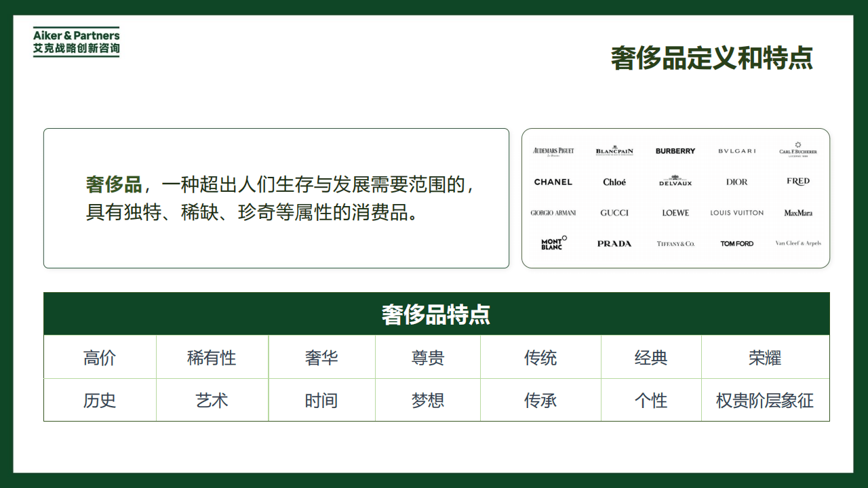Click the table cell 奢华
Viewport: 868px width, 488px height.
click(321, 358)
